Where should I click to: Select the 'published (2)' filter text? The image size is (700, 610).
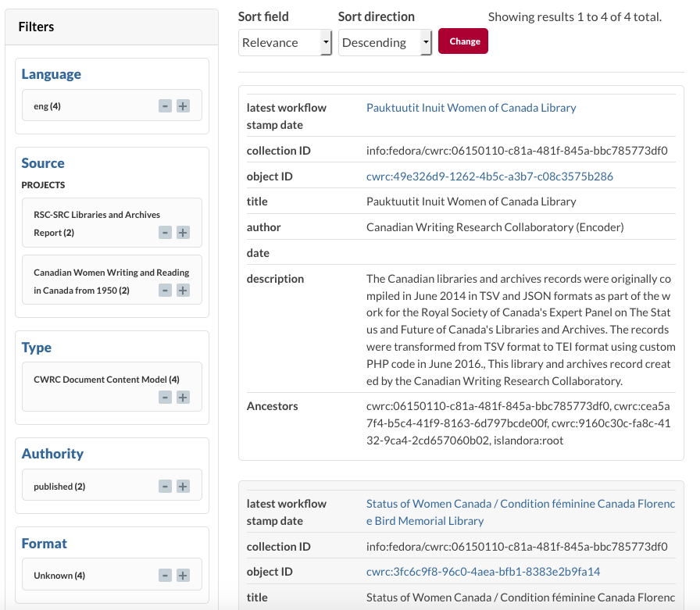coord(59,487)
